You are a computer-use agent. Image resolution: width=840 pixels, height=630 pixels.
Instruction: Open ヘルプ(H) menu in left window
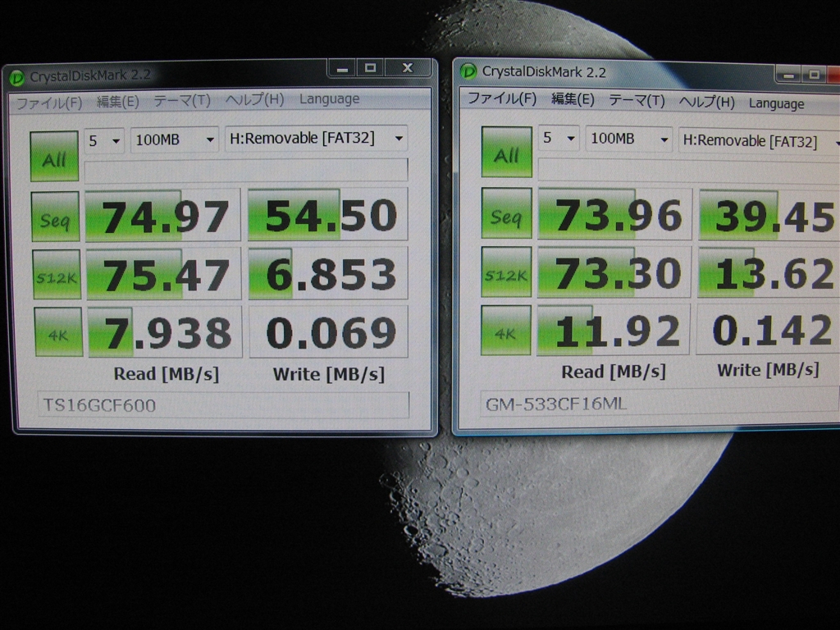click(x=254, y=99)
